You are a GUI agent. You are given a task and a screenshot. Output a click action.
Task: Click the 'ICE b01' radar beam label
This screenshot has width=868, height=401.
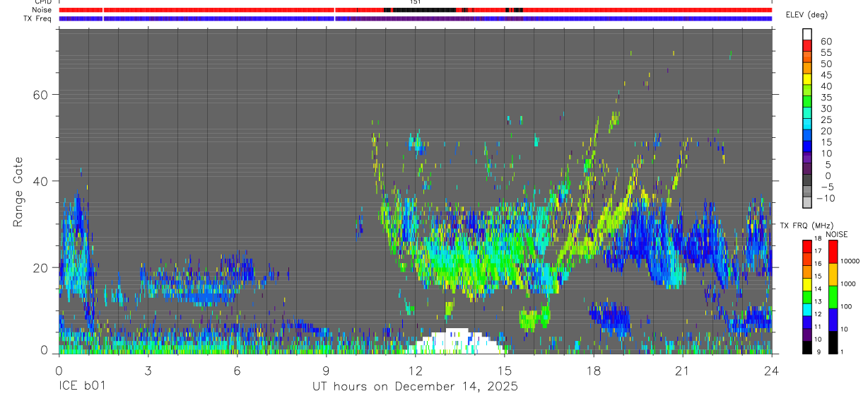click(x=82, y=386)
